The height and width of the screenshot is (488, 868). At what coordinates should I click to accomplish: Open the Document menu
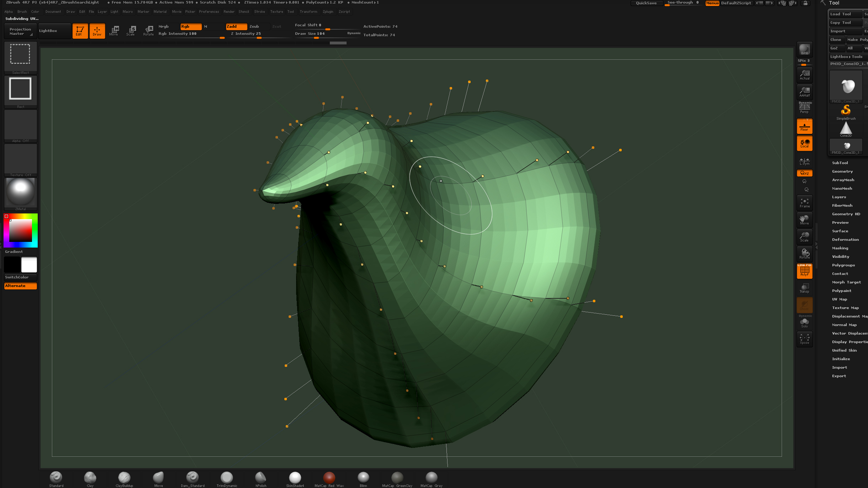click(53, 12)
